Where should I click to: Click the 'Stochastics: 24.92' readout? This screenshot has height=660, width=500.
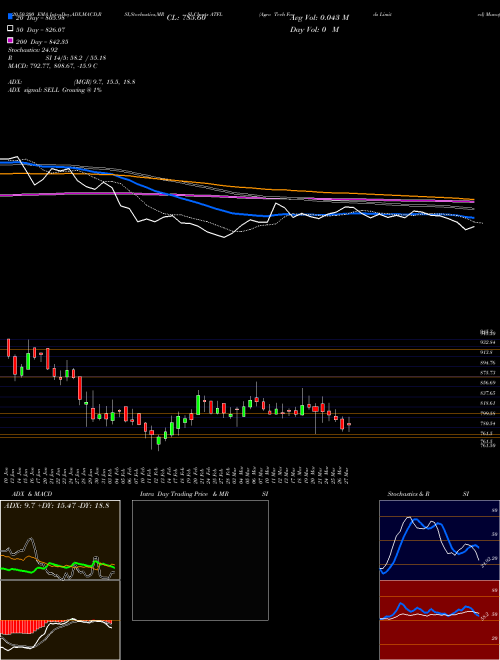(x=33, y=50)
